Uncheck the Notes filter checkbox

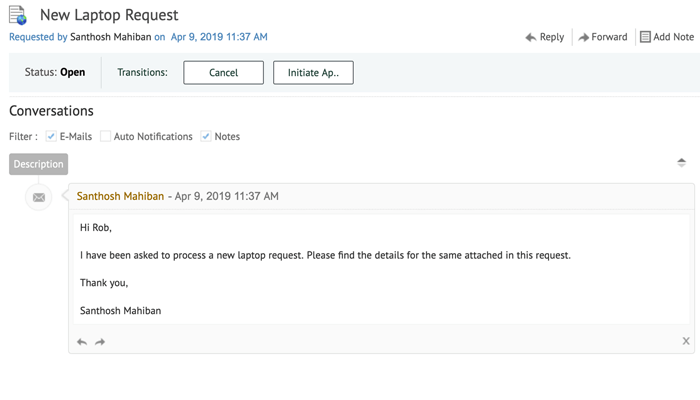(206, 136)
